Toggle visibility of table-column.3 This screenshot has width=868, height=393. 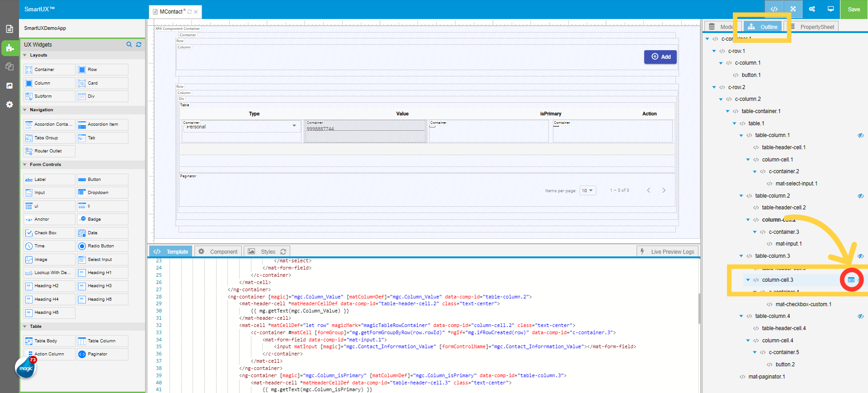click(861, 256)
